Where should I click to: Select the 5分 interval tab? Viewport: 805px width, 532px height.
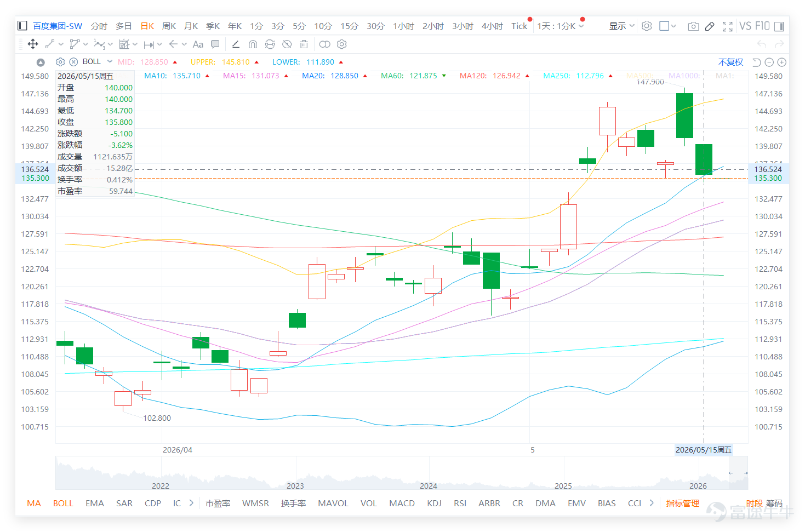pos(299,26)
